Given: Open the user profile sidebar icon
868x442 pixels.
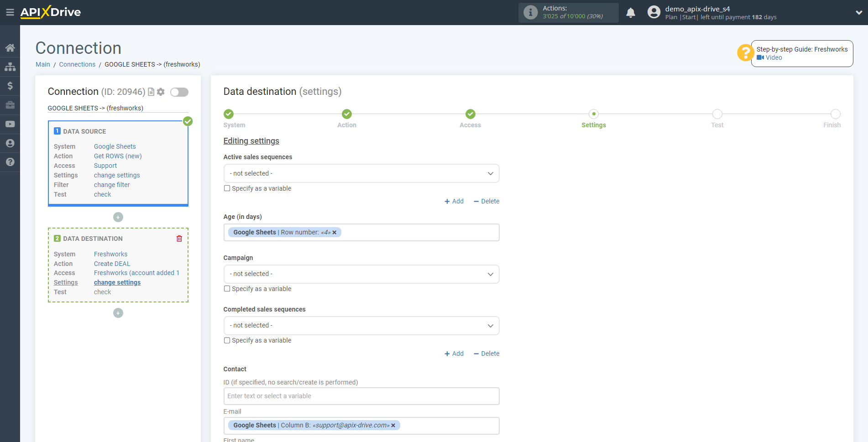Looking at the screenshot, I should point(10,143).
